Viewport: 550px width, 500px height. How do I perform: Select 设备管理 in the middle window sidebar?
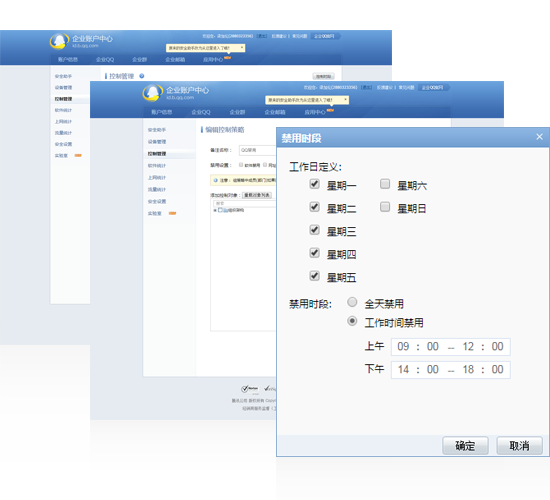pos(157,142)
